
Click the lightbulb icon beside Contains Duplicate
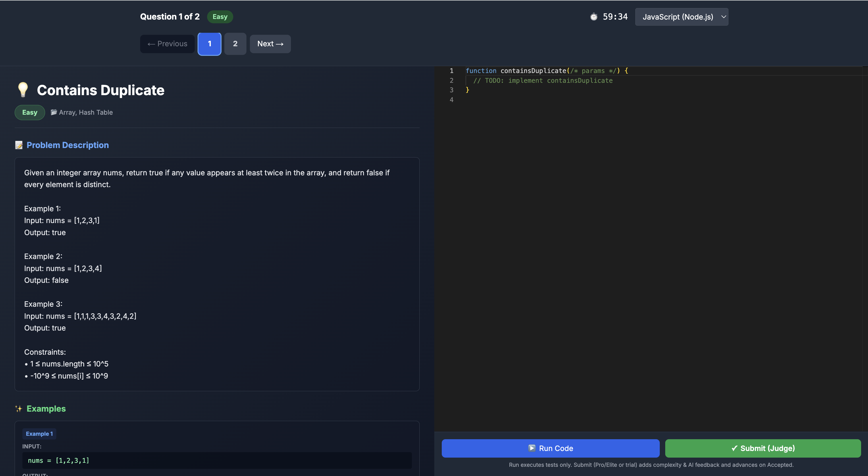click(23, 90)
